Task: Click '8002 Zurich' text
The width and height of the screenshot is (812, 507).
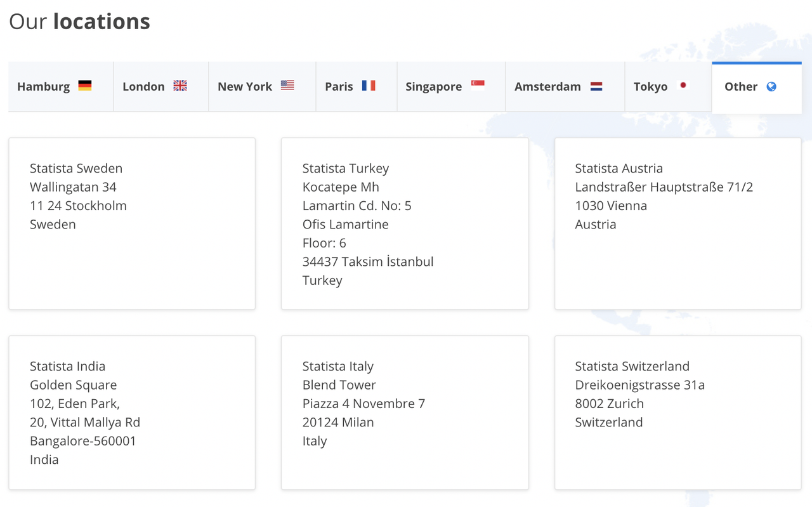Action: (610, 404)
